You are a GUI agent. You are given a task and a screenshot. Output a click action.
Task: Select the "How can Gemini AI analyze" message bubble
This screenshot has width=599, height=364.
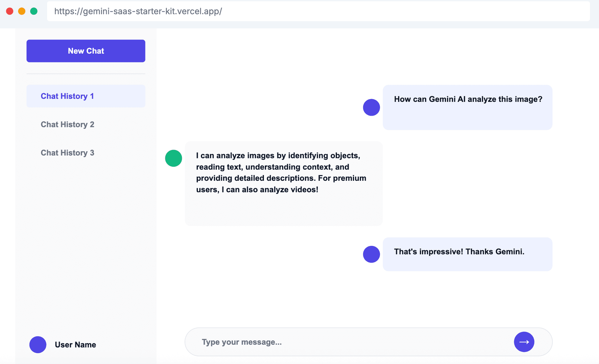pyautogui.click(x=467, y=108)
